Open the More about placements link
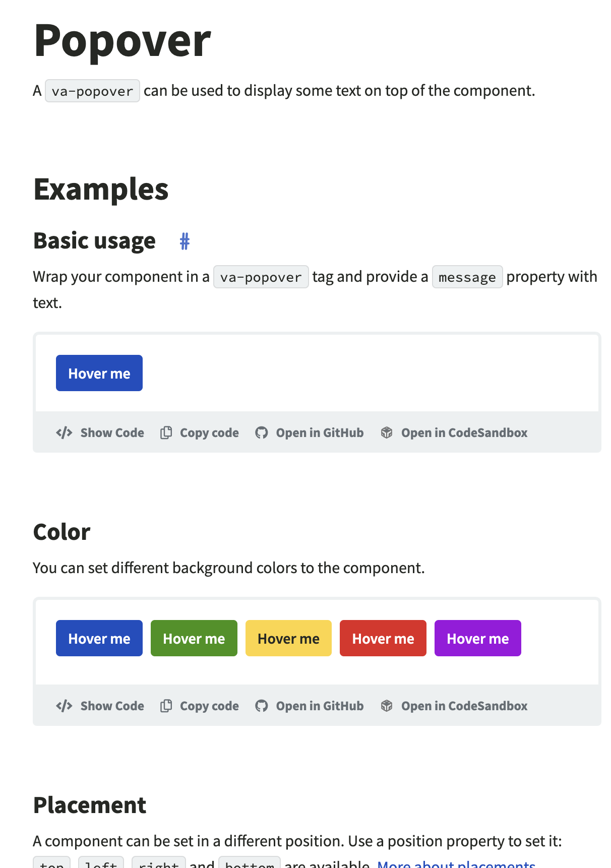Viewport: 611px width, 868px height. (x=456, y=864)
